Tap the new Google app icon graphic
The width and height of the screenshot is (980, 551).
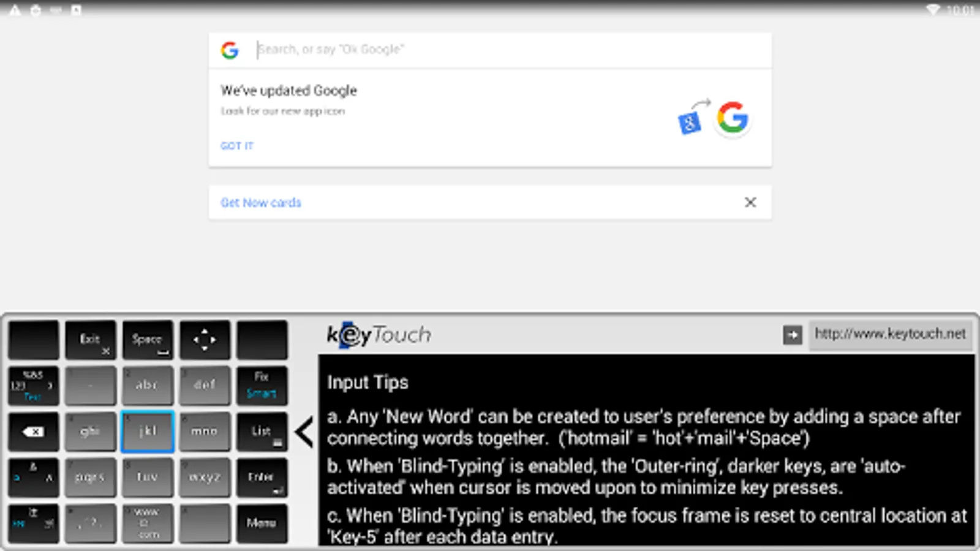coord(733,118)
